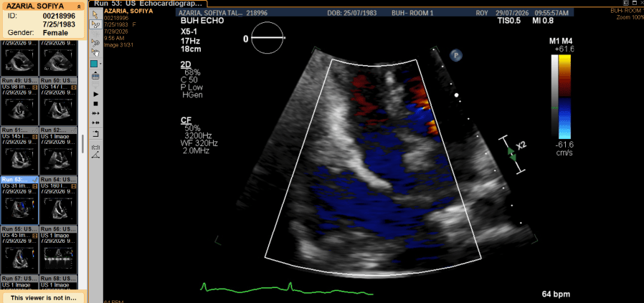
Task: Step forward one frame
Action: pyautogui.click(x=95, y=113)
